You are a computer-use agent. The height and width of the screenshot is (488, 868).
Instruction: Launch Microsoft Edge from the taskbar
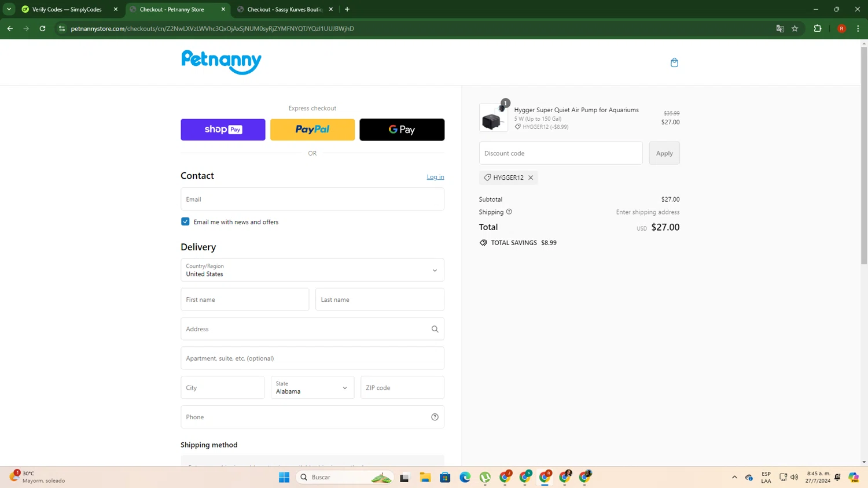click(465, 477)
